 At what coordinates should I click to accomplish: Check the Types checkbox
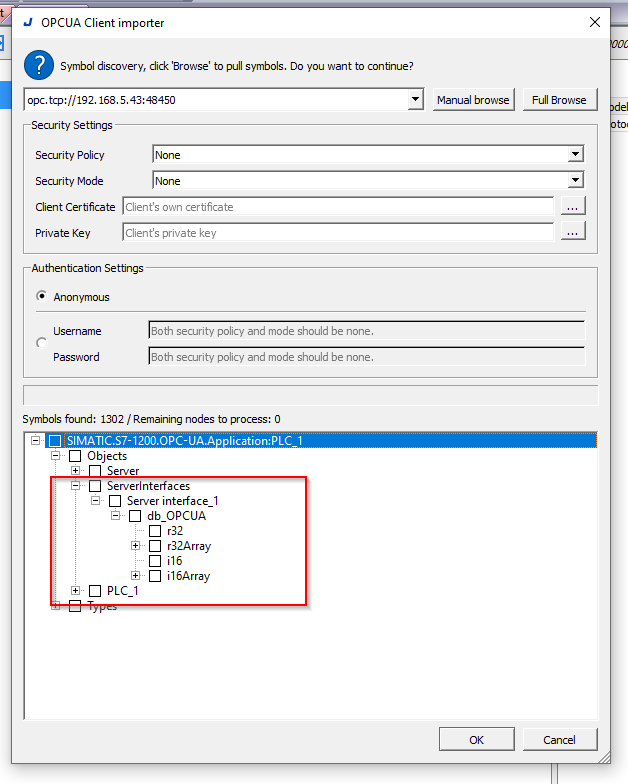pos(75,606)
